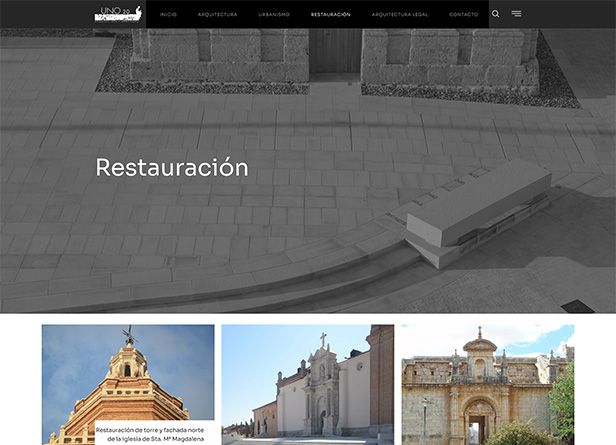616x445 pixels.
Task: Open the Urbanismo menu item
Action: point(274,15)
